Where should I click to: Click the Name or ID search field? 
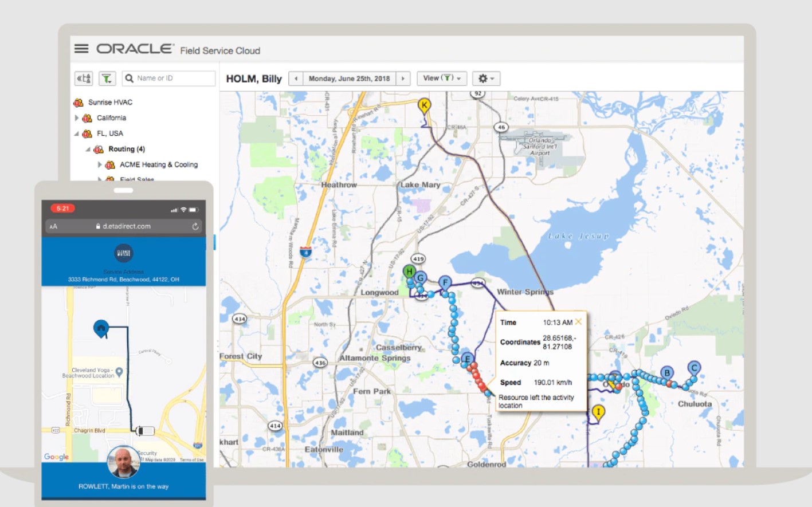click(x=168, y=78)
